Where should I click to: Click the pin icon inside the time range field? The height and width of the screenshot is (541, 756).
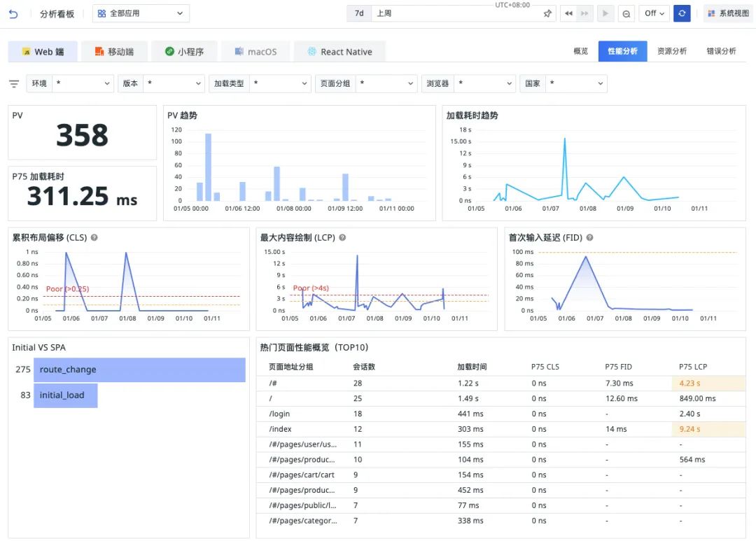point(547,13)
